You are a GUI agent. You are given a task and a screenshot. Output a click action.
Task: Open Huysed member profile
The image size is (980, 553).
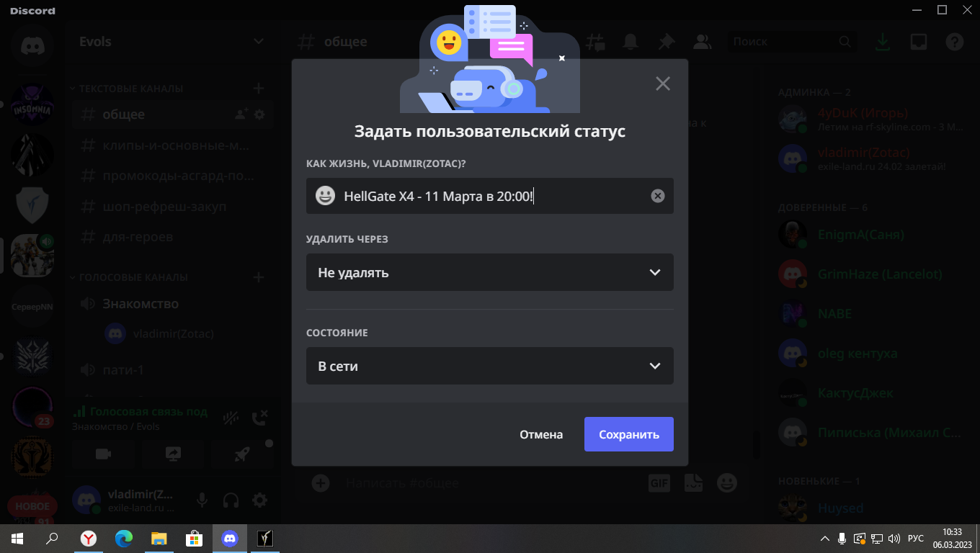[870, 508]
